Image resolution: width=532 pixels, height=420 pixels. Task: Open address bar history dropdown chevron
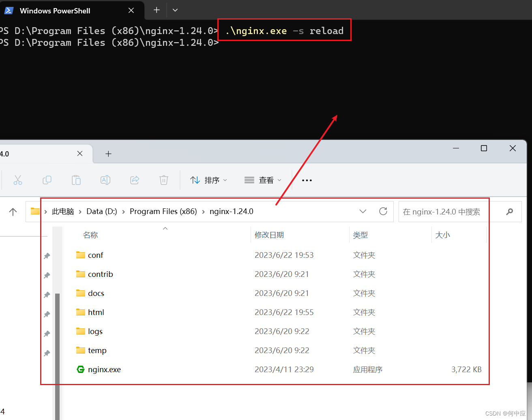[363, 212]
